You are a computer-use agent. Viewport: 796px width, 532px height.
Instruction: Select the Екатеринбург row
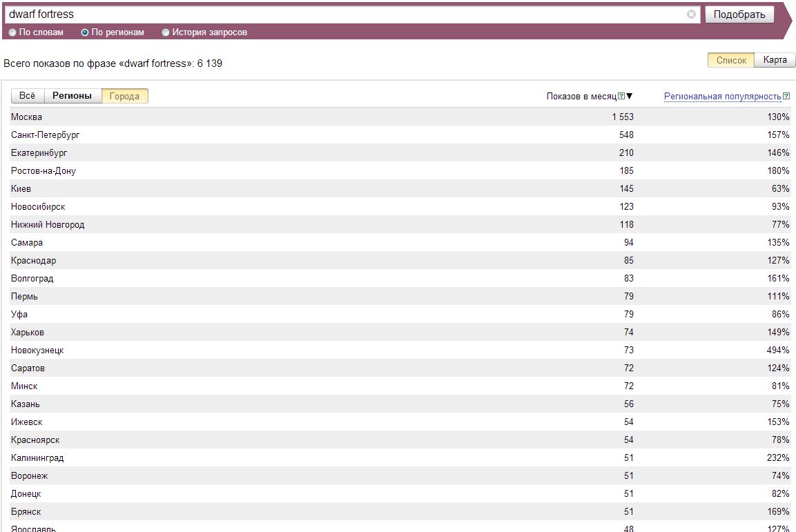[x=400, y=152]
